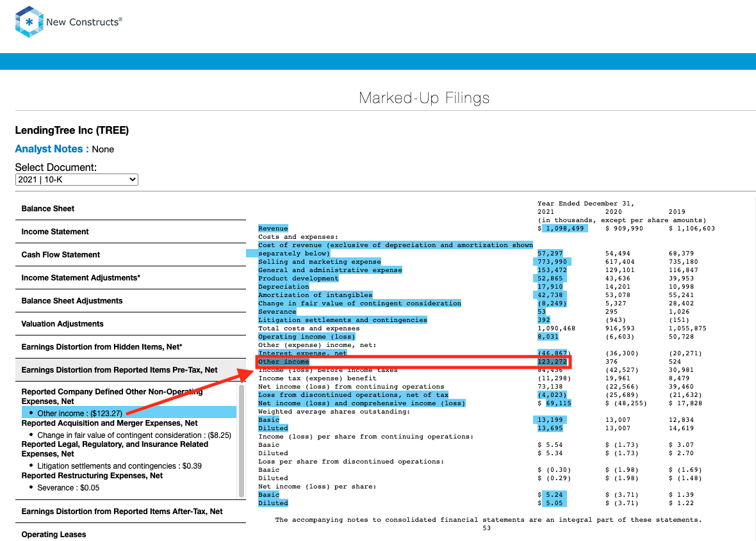Click the Reported Restructuring Expenses, Net heading
756x541 pixels.
pyautogui.click(x=92, y=476)
